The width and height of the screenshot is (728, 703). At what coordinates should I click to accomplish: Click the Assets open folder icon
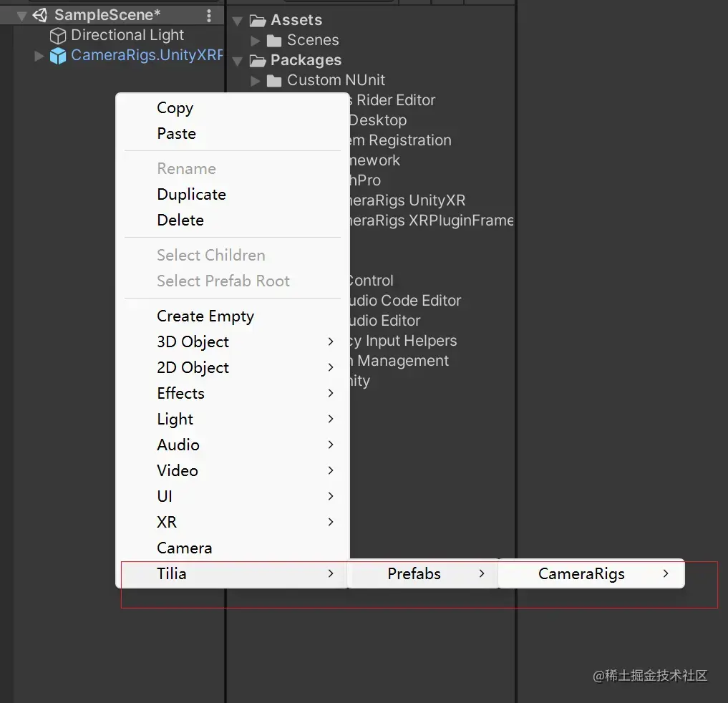click(258, 21)
